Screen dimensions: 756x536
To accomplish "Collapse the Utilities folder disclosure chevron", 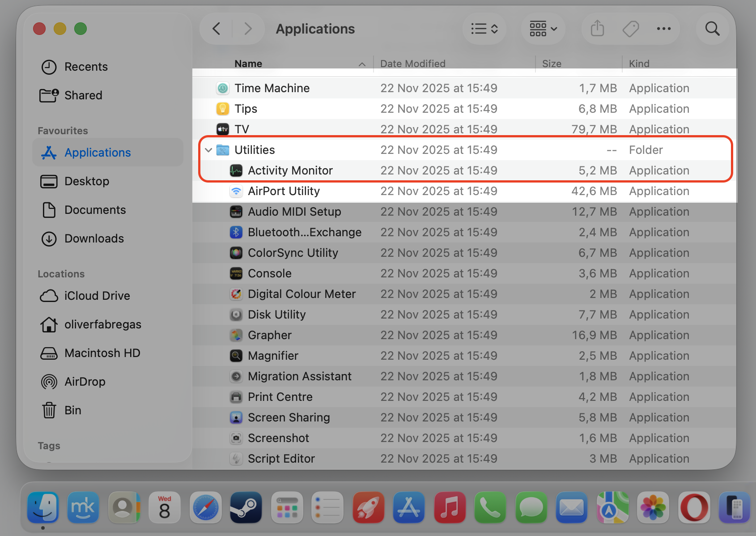I will (x=208, y=150).
